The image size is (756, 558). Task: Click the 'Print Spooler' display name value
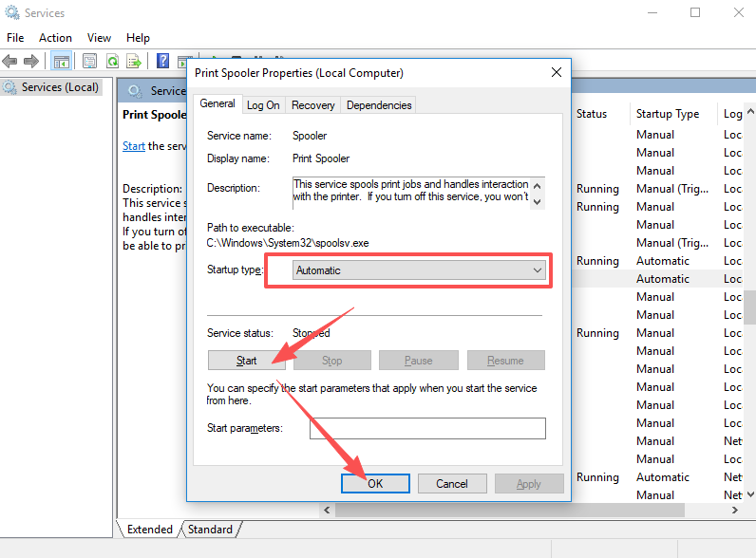(x=321, y=158)
